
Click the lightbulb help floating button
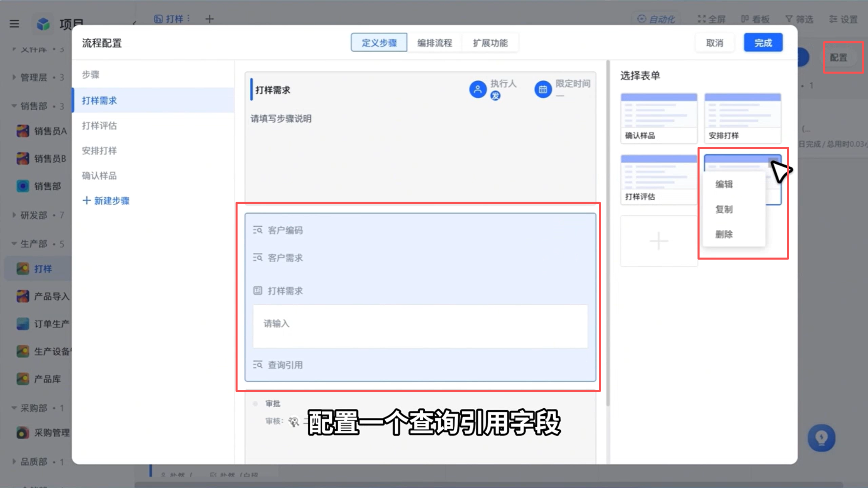[821, 438]
